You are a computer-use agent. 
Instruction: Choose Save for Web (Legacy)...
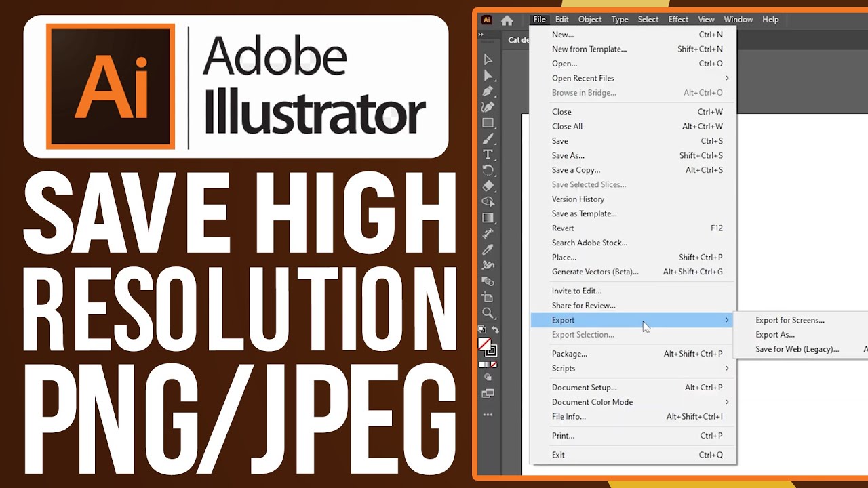click(x=797, y=350)
